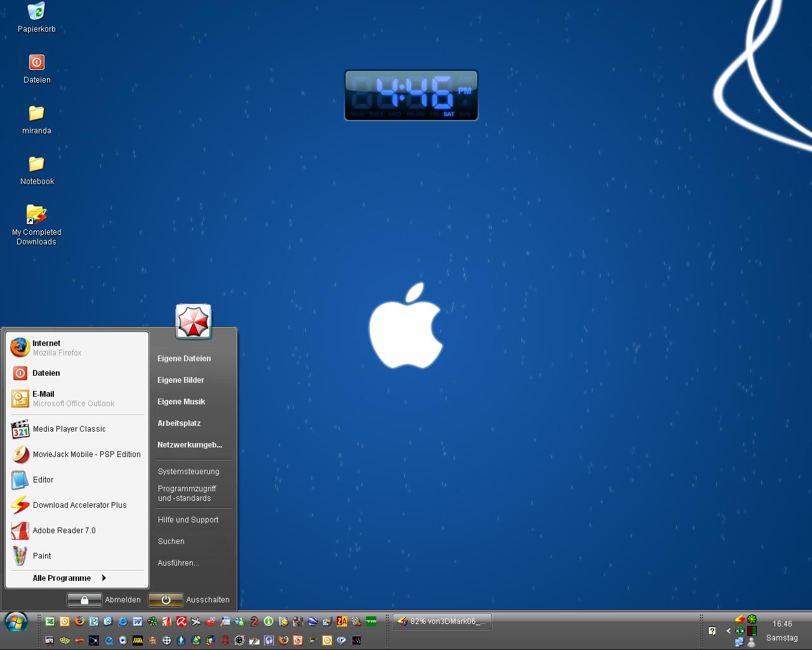
Task: Launch Mozilla Firefox from Start menu Internet entry
Action: [x=77, y=347]
